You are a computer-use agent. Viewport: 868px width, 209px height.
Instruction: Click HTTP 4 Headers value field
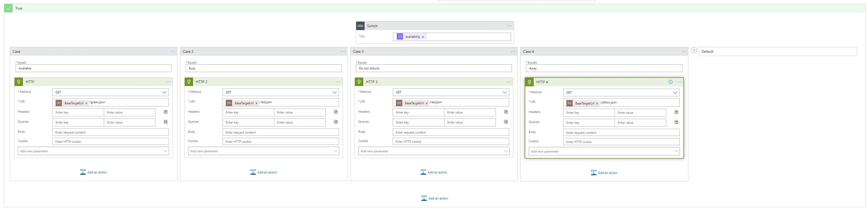[640, 113]
